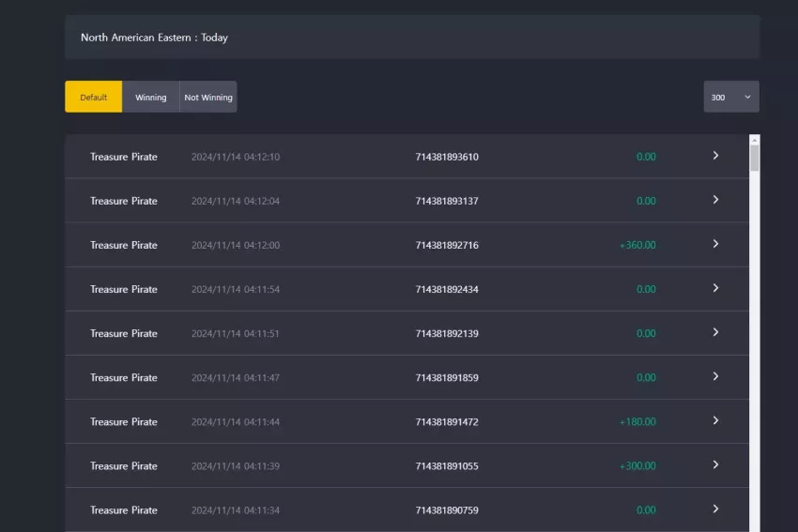This screenshot has width=798, height=532.
Task: Switch to the Not Winning tab
Action: [208, 97]
